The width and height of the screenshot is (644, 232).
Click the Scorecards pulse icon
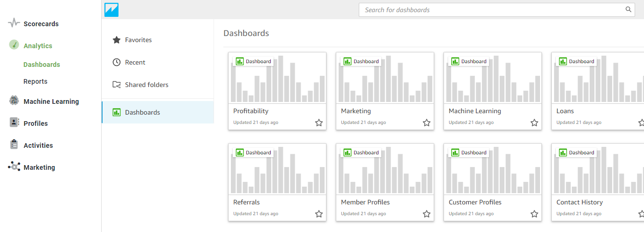[x=14, y=23]
